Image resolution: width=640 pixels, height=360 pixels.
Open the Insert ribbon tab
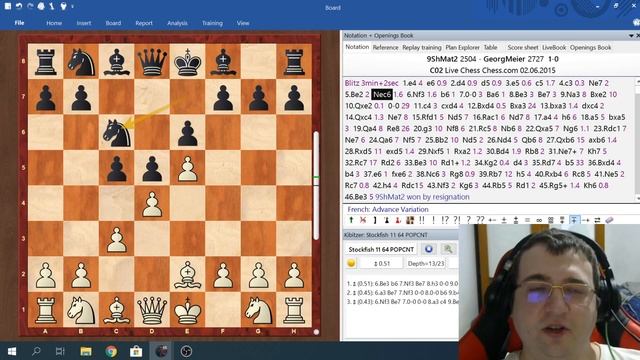pyautogui.click(x=84, y=23)
